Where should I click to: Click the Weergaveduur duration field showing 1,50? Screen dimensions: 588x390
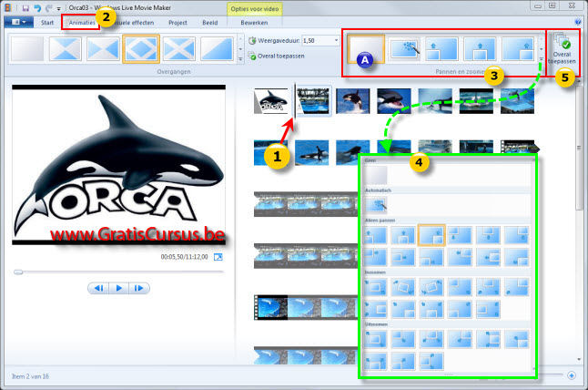click(318, 40)
